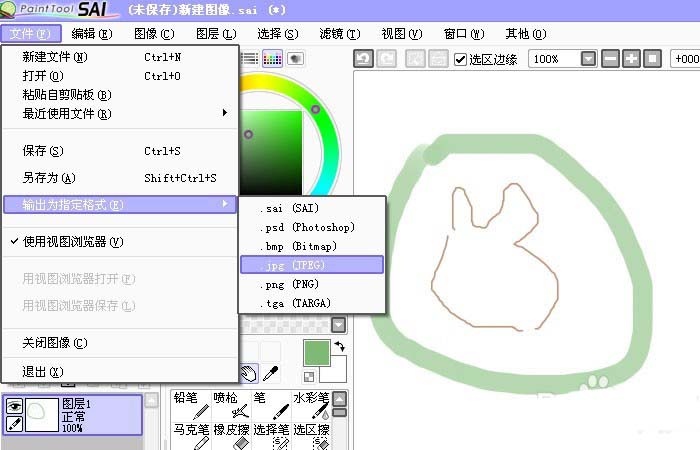Viewport: 700px width, 450px height.
Task: Select the 选区擦 selection eraser tool
Action: (x=311, y=436)
